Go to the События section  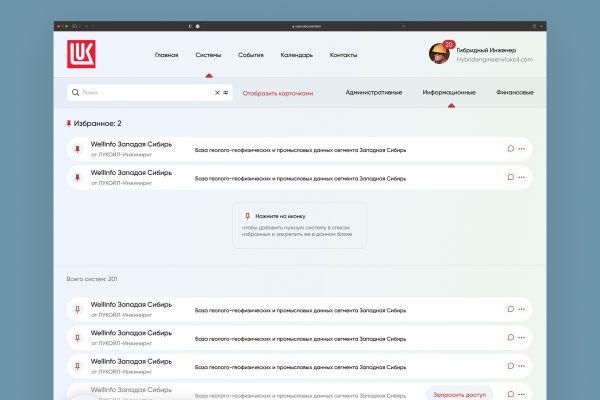(251, 55)
